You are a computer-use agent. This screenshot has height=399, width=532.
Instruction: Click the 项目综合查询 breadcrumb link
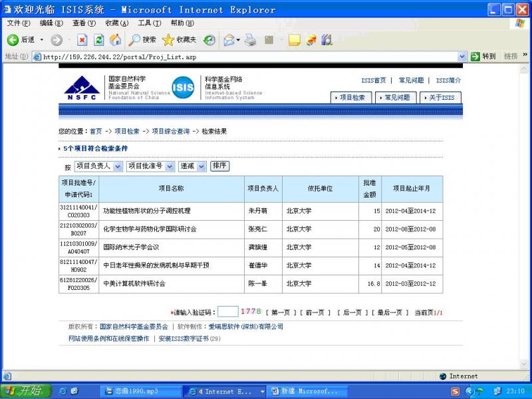point(171,131)
